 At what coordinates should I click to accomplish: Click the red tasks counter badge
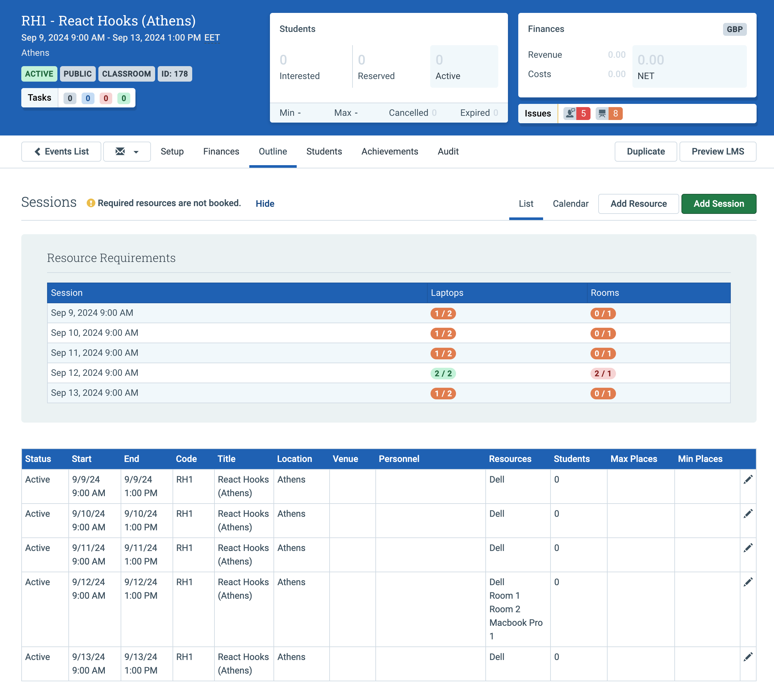coord(105,98)
